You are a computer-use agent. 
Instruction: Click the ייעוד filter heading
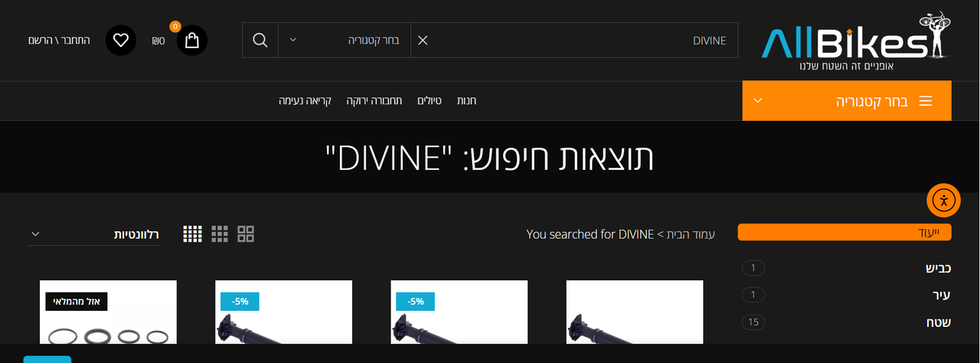click(844, 232)
